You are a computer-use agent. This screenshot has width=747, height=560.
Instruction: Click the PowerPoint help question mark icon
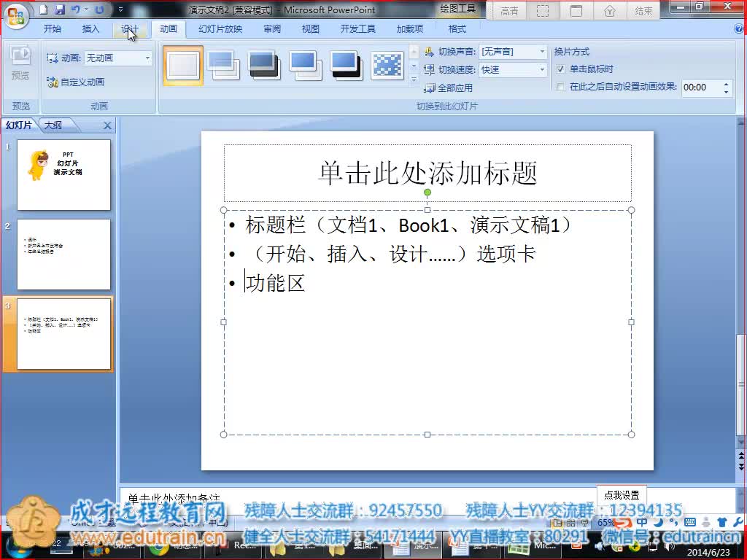(739, 29)
